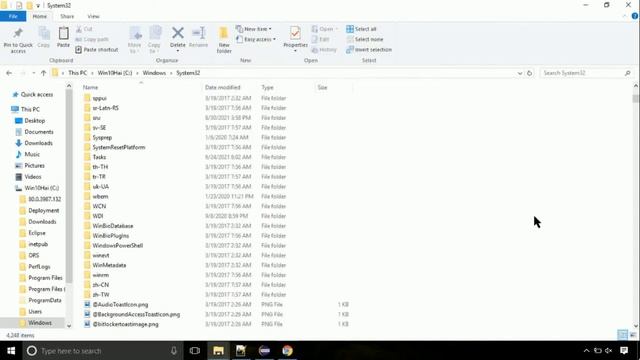Screen dimensions: 640x360
Task: Go up one folder level arrow
Action: click(x=43, y=73)
